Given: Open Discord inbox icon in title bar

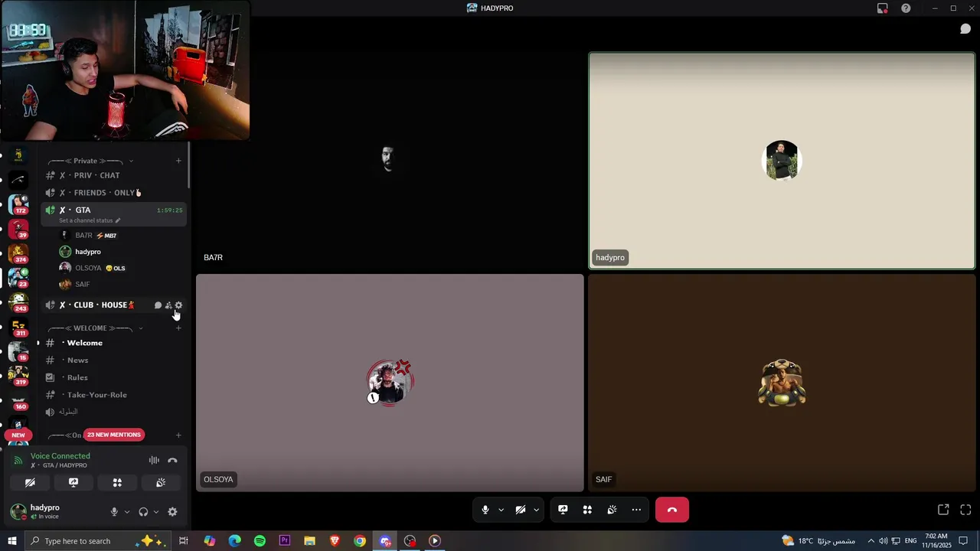Looking at the screenshot, I should tap(883, 8).
